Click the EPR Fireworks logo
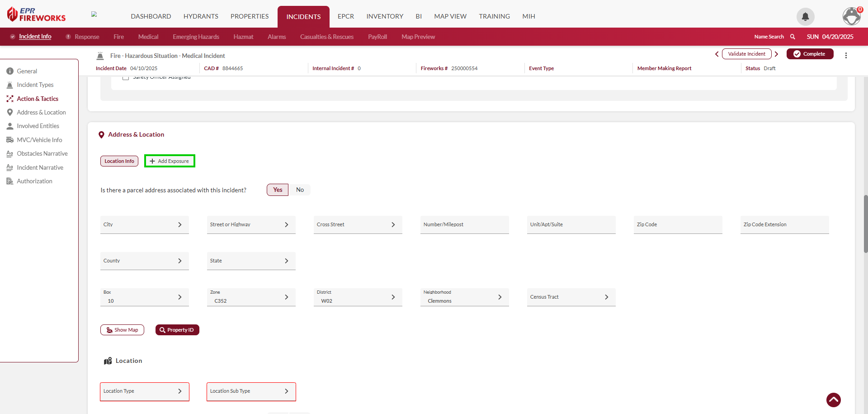Screen dimensions: 868x414 click(37, 14)
